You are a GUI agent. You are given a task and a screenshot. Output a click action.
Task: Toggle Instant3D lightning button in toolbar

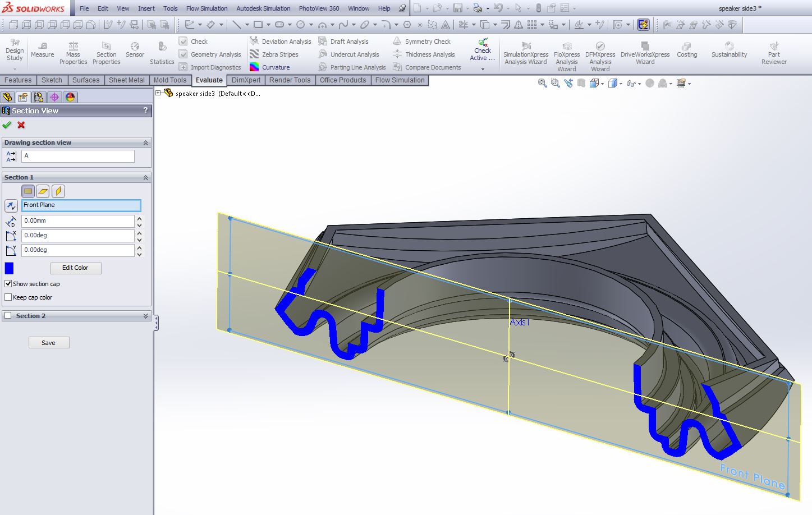[643, 25]
